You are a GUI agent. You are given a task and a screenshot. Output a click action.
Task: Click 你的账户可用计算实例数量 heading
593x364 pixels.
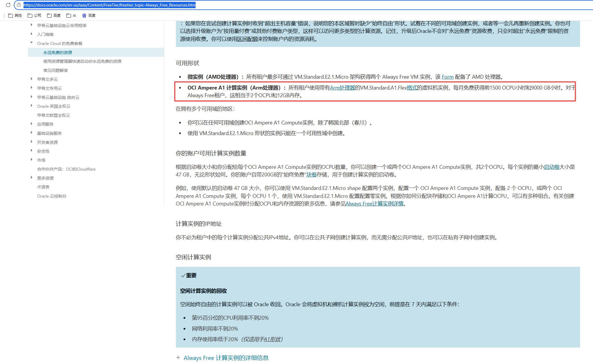[211, 153]
